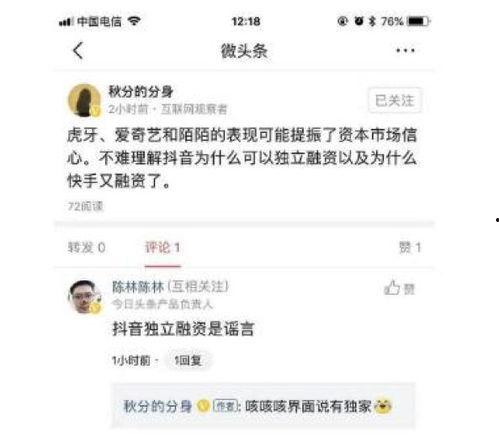499x448 pixels.
Task: Tap the Wi-Fi status icon
Action: (x=134, y=21)
